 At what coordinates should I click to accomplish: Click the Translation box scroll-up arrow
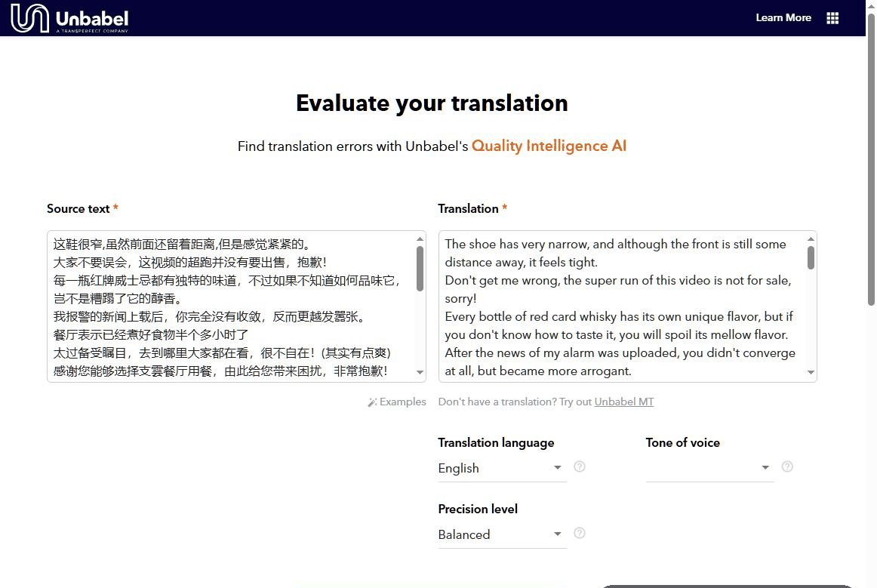click(811, 239)
